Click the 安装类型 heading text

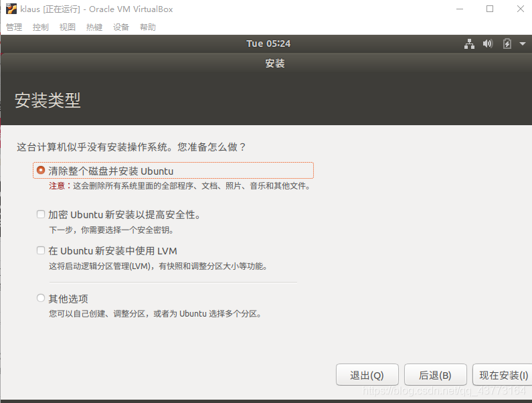pyautogui.click(x=48, y=100)
